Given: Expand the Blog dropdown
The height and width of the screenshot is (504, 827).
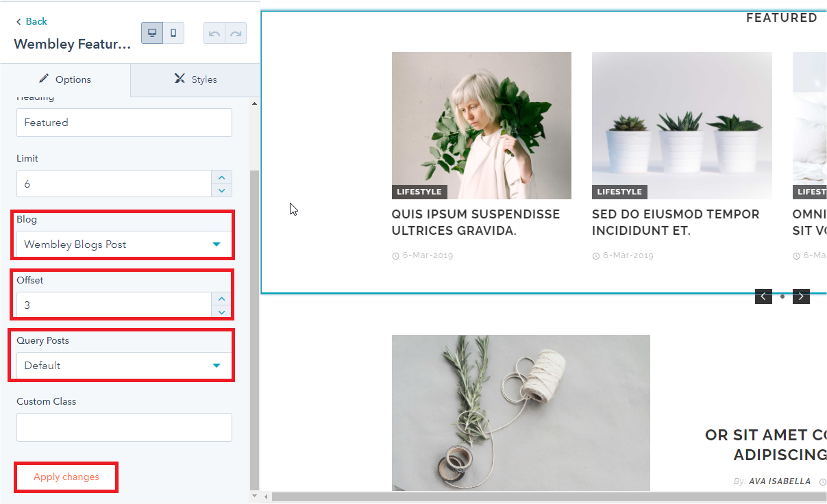Looking at the screenshot, I should 124,244.
